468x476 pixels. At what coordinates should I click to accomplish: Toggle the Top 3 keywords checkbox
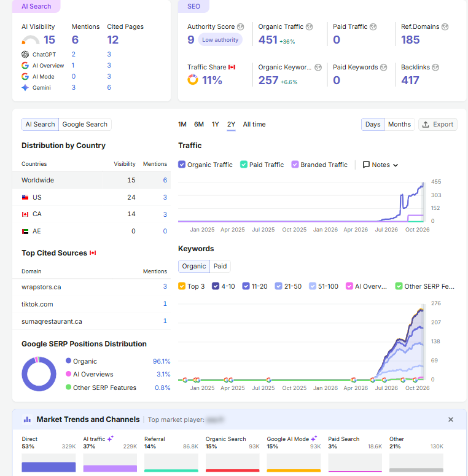pyautogui.click(x=182, y=286)
